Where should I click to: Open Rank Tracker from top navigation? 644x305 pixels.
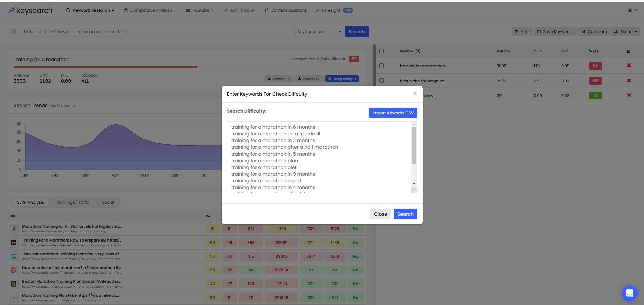pyautogui.click(x=239, y=10)
